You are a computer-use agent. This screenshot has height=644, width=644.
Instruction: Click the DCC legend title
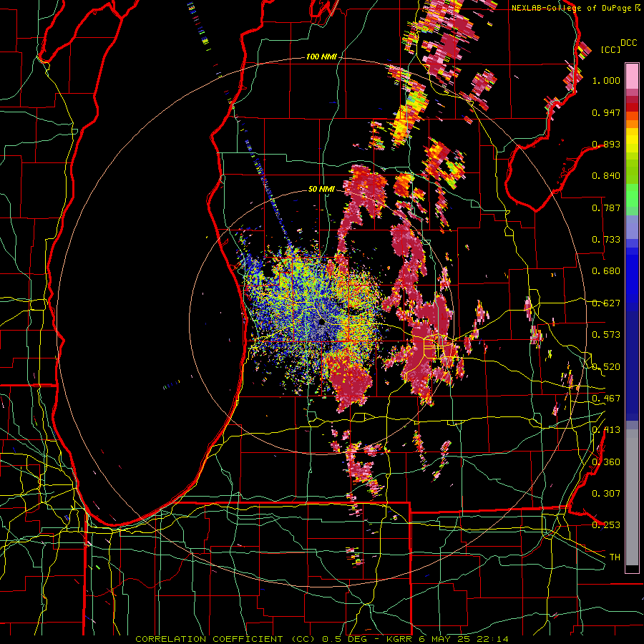(628, 43)
